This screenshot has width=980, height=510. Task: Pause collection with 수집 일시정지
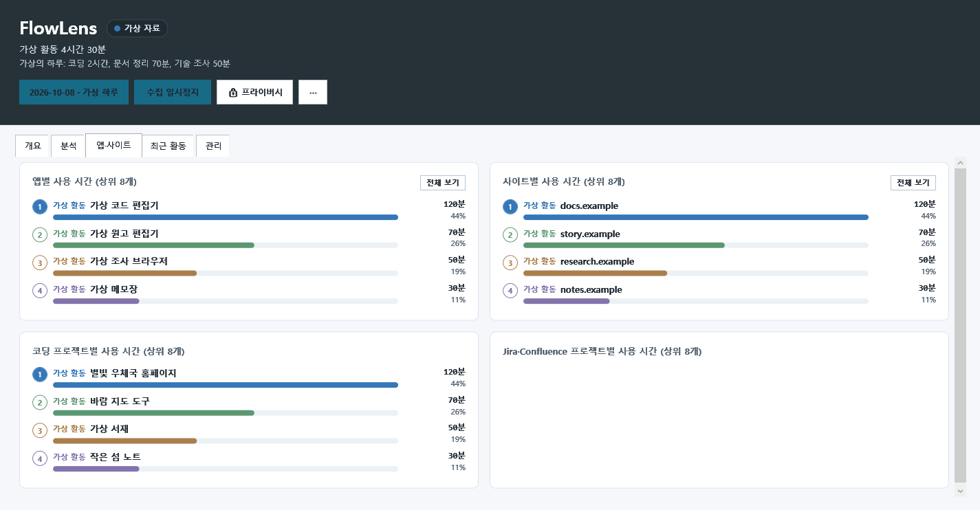[173, 92]
